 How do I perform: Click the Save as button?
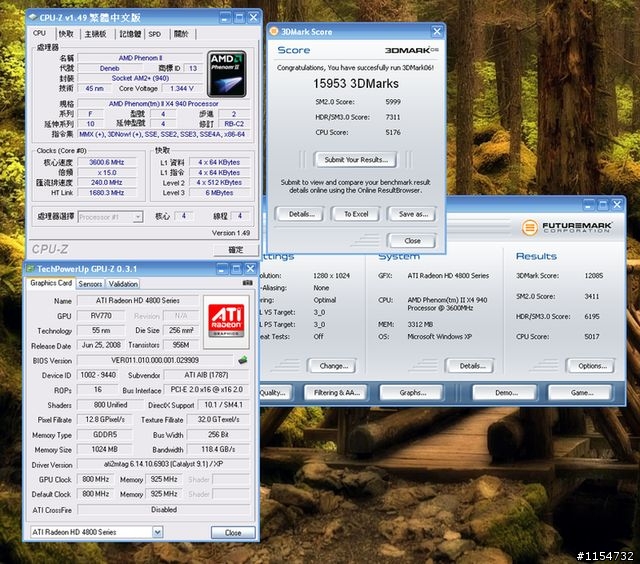tap(413, 214)
